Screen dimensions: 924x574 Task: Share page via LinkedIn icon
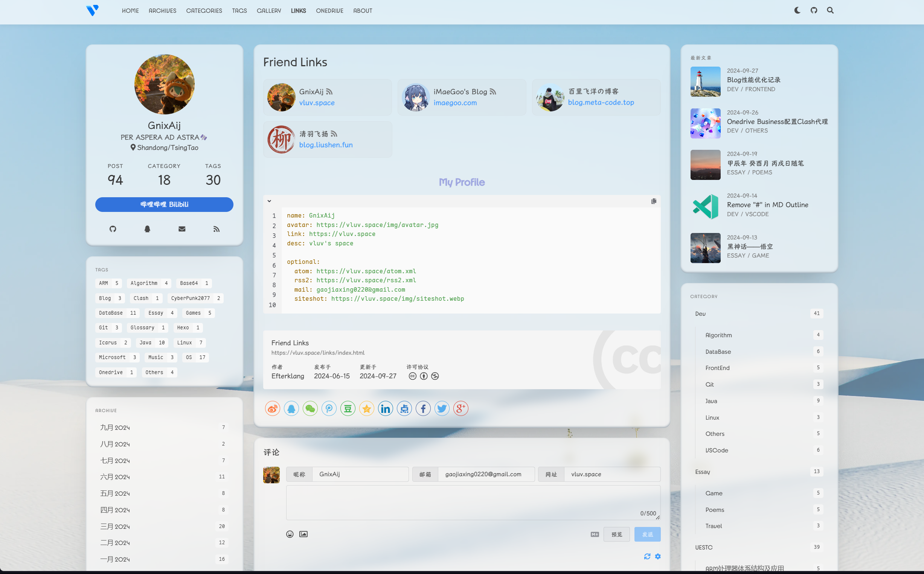(x=385, y=408)
